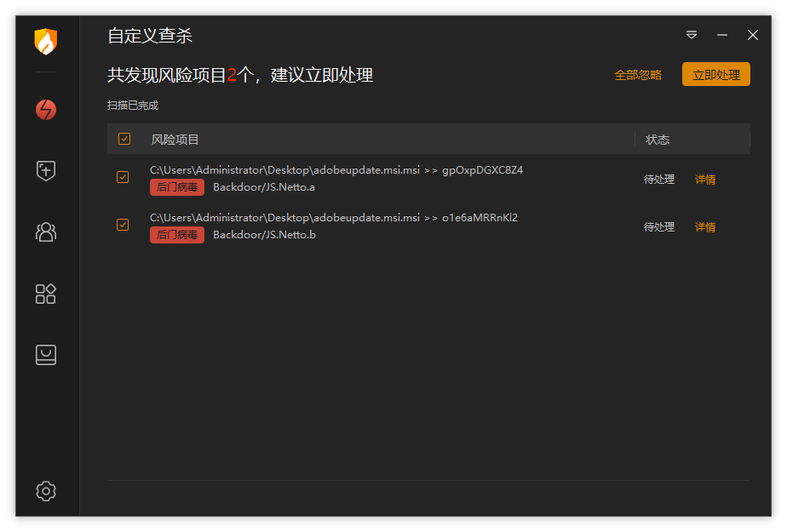Click the store bag icon in sidebar
This screenshot has height=532, width=787.
click(46, 355)
